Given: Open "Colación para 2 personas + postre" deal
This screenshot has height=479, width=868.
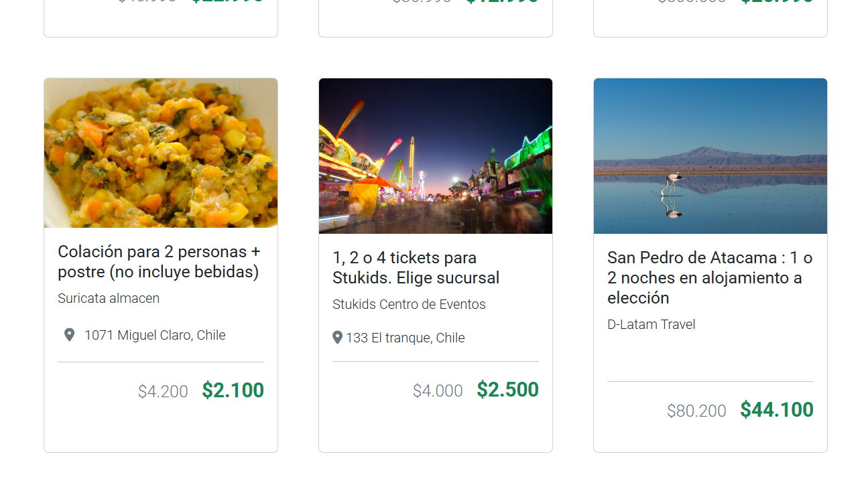Looking at the screenshot, I should click(x=159, y=262).
